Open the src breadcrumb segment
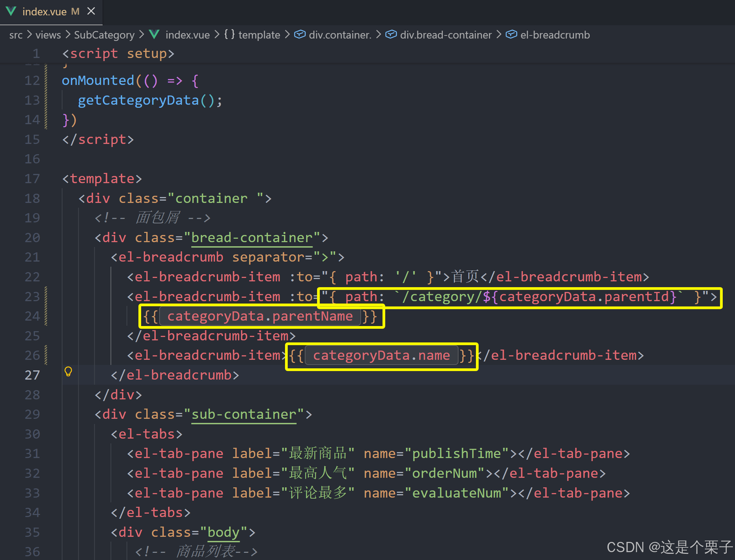The height and width of the screenshot is (560, 735). click(16, 35)
